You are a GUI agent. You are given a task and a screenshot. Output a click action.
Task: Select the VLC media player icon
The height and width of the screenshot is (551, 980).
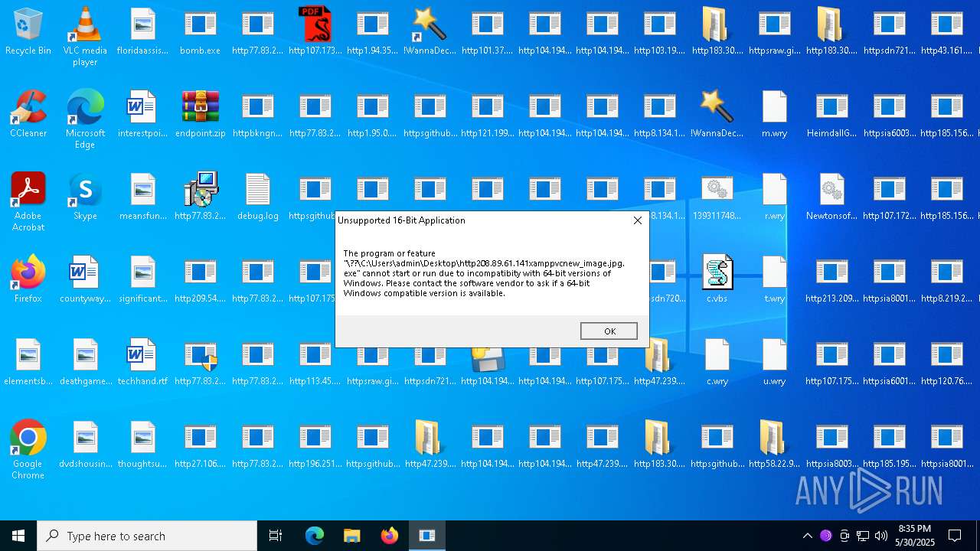click(x=85, y=37)
